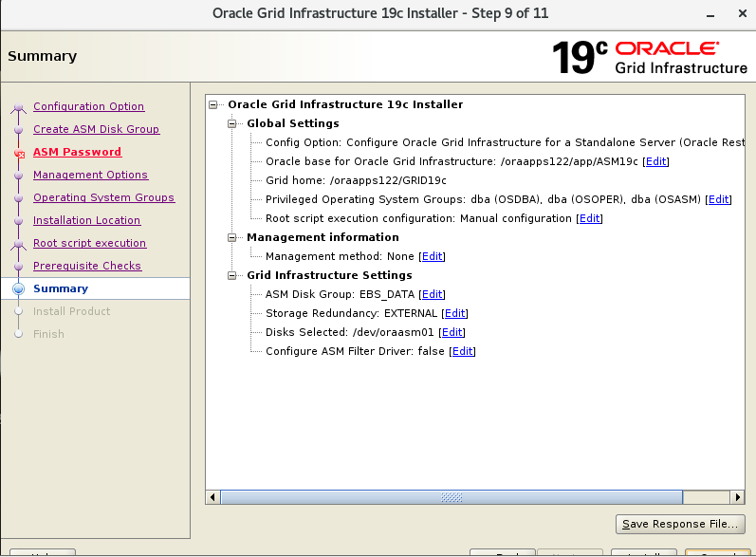Edit the ASM Disk Group name
This screenshot has height=557, width=756.
click(432, 294)
